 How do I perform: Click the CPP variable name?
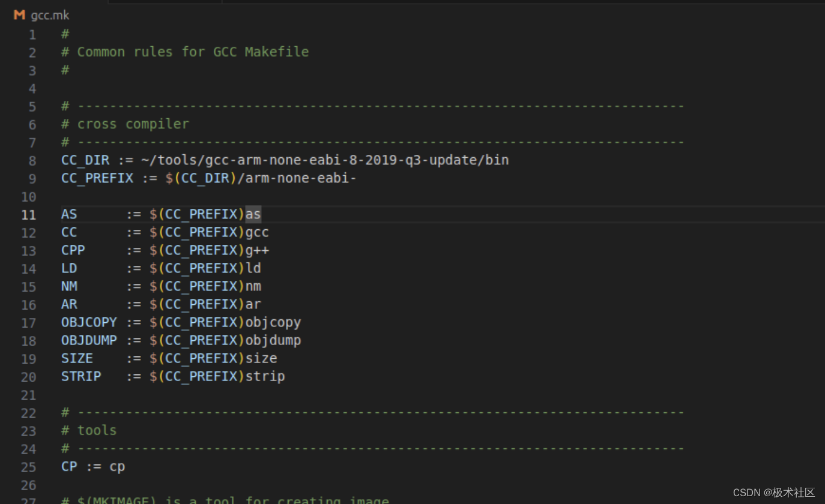[73, 250]
